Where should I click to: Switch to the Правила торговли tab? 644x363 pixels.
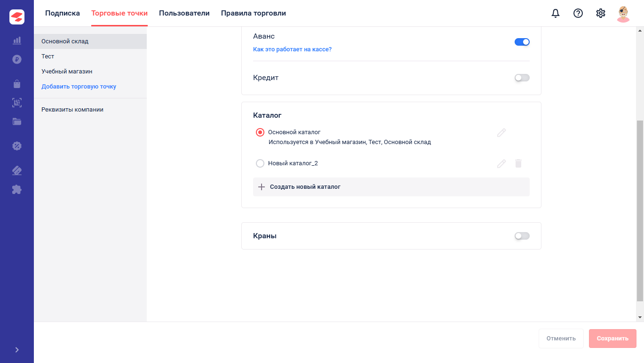pos(254,13)
